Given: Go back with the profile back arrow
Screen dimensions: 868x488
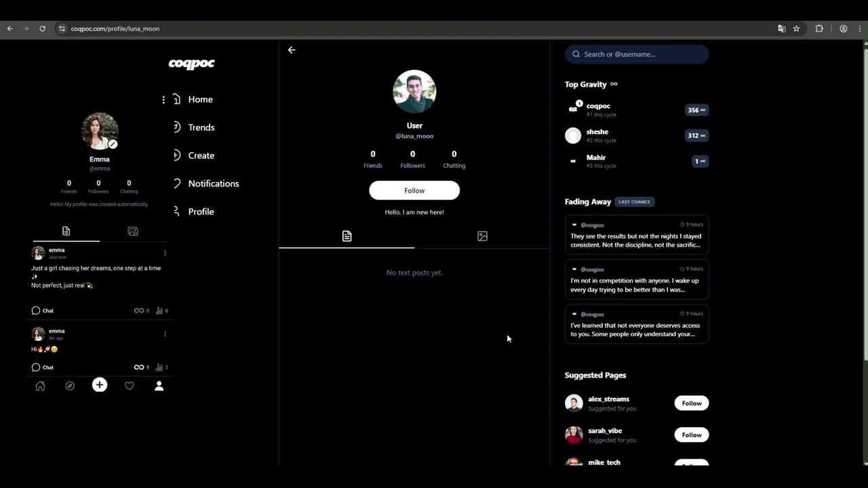Looking at the screenshot, I should (x=292, y=50).
